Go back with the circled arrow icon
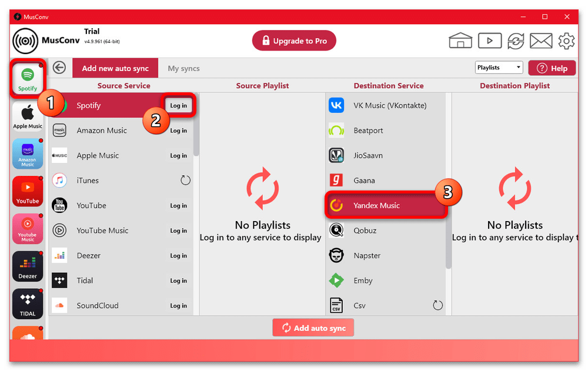The width and height of the screenshot is (588, 371). point(59,68)
